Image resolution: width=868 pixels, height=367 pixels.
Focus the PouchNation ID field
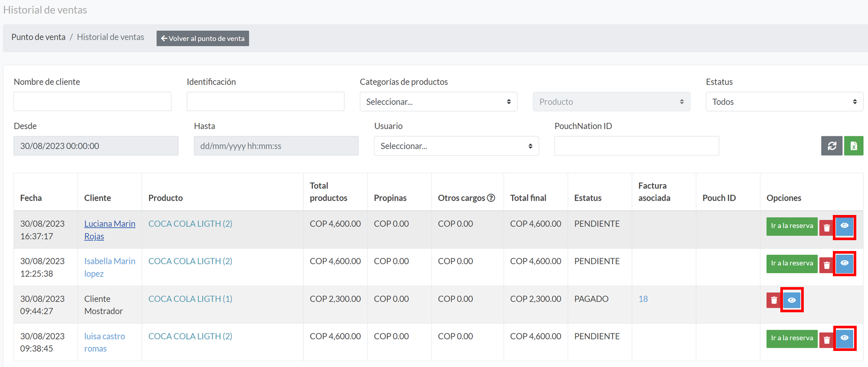(x=637, y=146)
